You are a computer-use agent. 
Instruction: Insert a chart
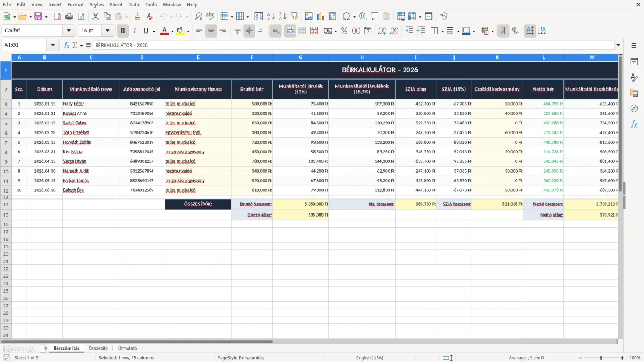(x=320, y=17)
